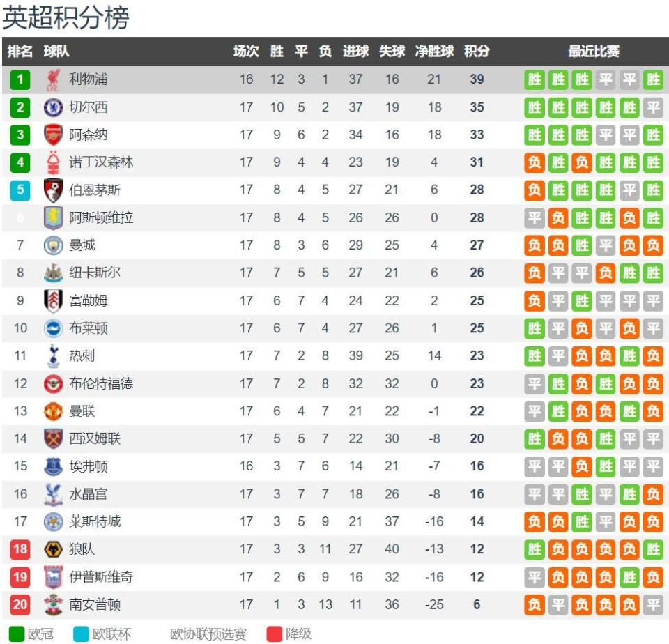Select the 积分 column header
This screenshot has height=644, width=669.
[x=477, y=51]
